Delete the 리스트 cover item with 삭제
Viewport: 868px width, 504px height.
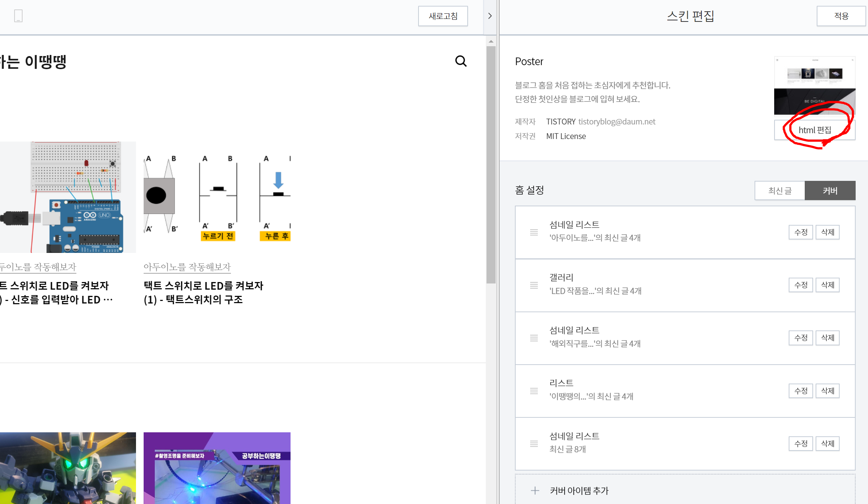[827, 391]
